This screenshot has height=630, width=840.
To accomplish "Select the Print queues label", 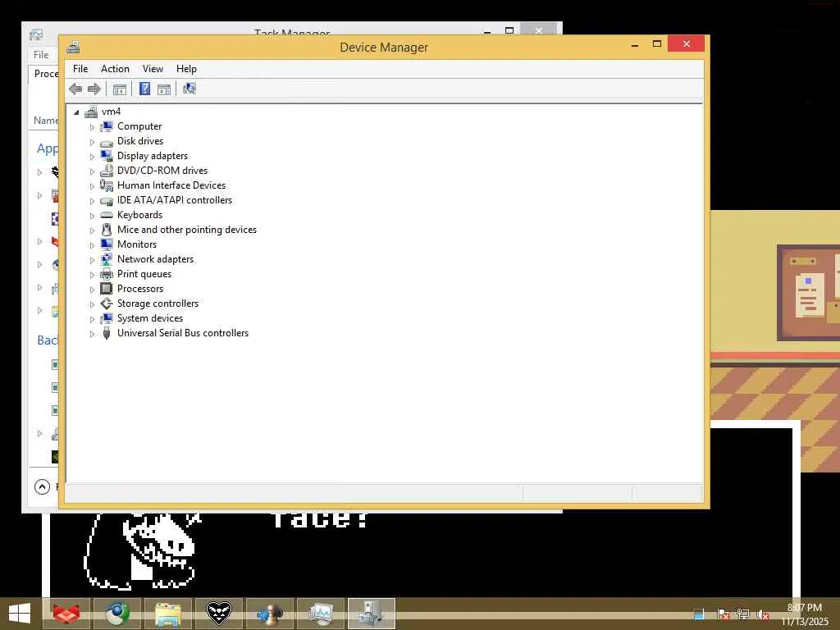I will coord(144,274).
